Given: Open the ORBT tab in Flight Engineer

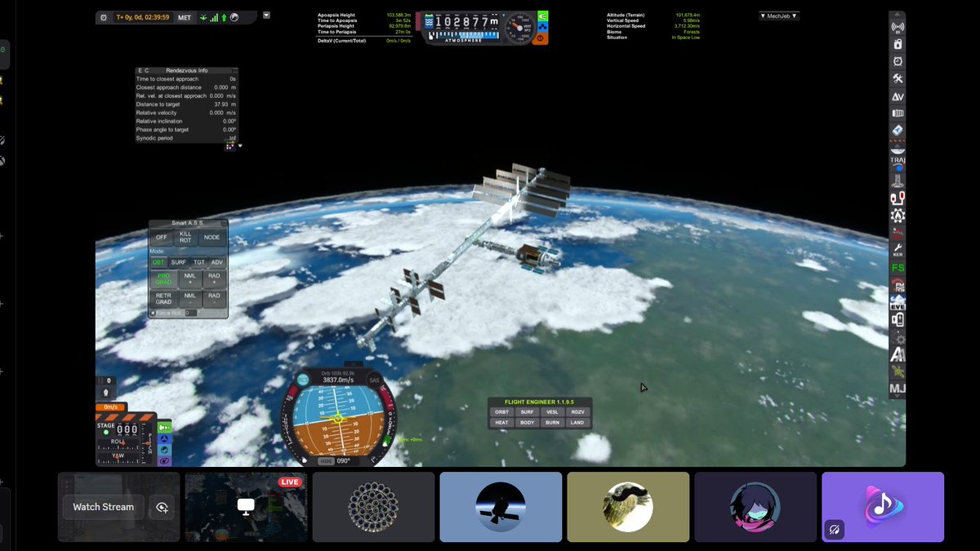Looking at the screenshot, I should click(x=501, y=412).
